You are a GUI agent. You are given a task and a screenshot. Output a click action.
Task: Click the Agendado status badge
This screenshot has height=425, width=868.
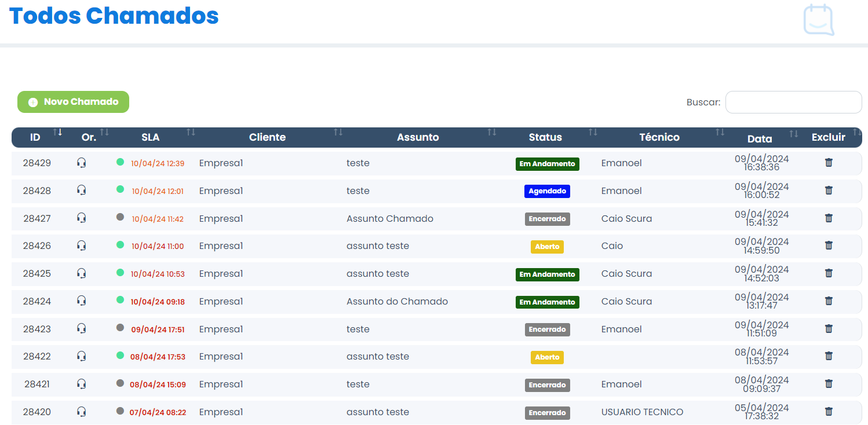tap(547, 191)
